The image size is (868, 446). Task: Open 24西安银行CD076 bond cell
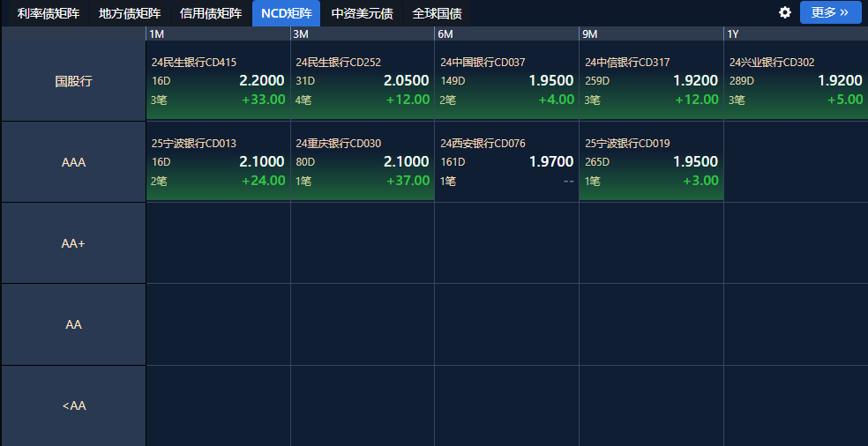507,161
